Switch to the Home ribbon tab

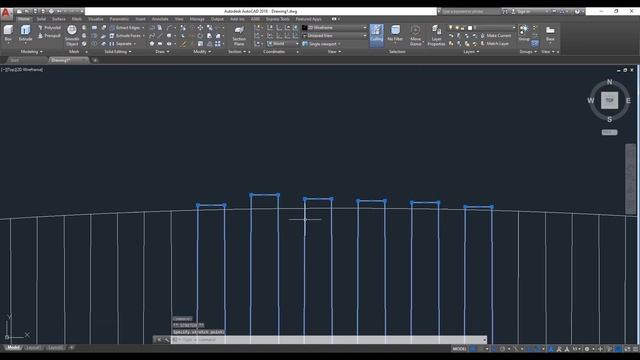[x=23, y=19]
